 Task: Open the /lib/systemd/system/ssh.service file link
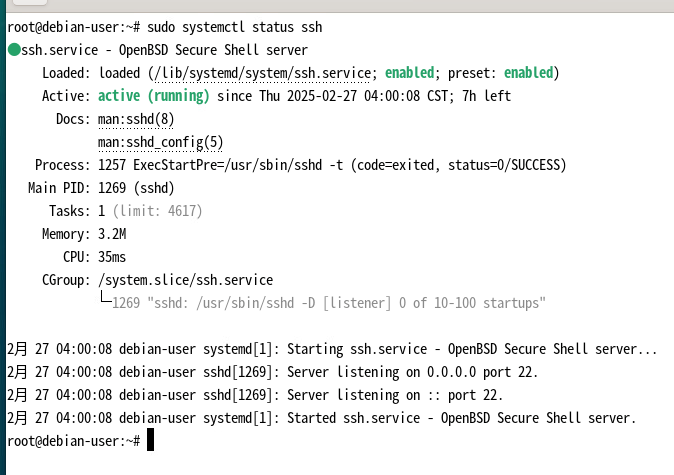coord(263,73)
